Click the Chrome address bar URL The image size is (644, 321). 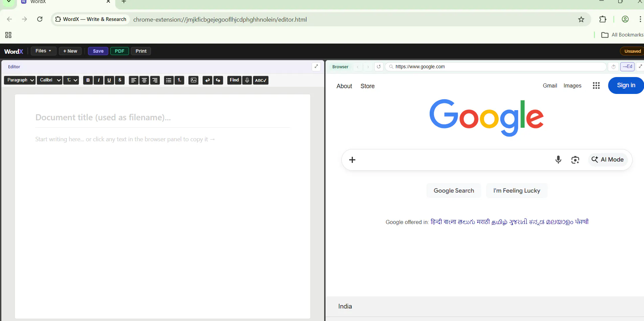click(220, 19)
